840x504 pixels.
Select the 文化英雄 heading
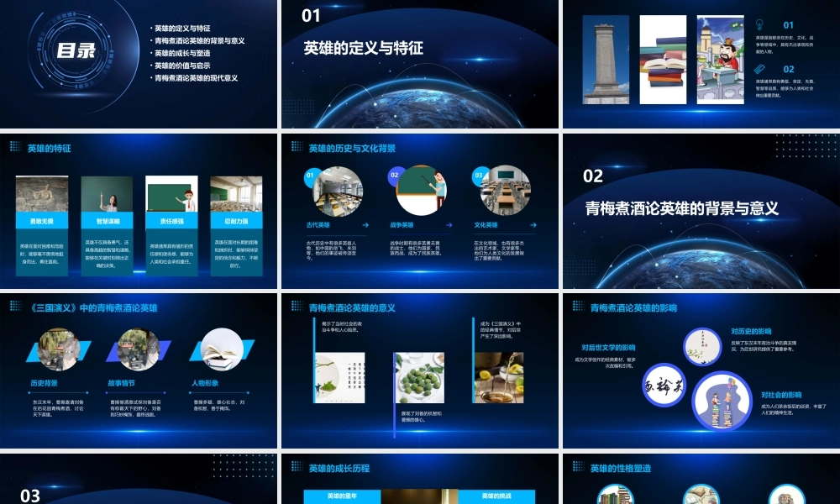[486, 225]
